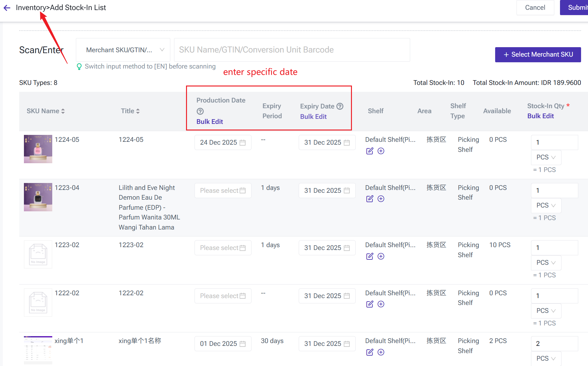588x366 pixels.
Task: Sort the table by SKU Name
Action: click(x=63, y=111)
